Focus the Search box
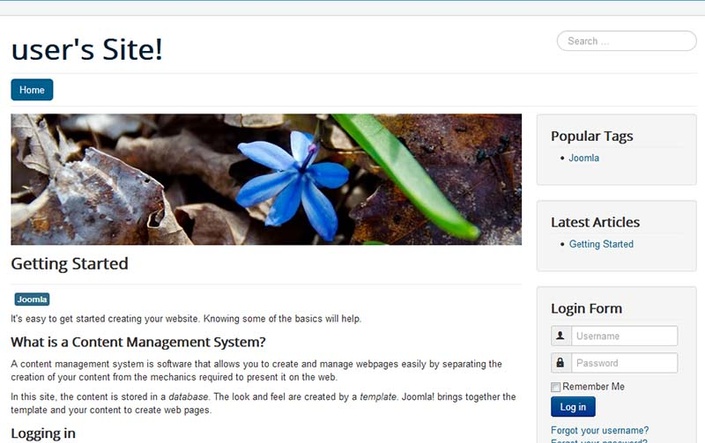The height and width of the screenshot is (443, 705). (x=627, y=41)
